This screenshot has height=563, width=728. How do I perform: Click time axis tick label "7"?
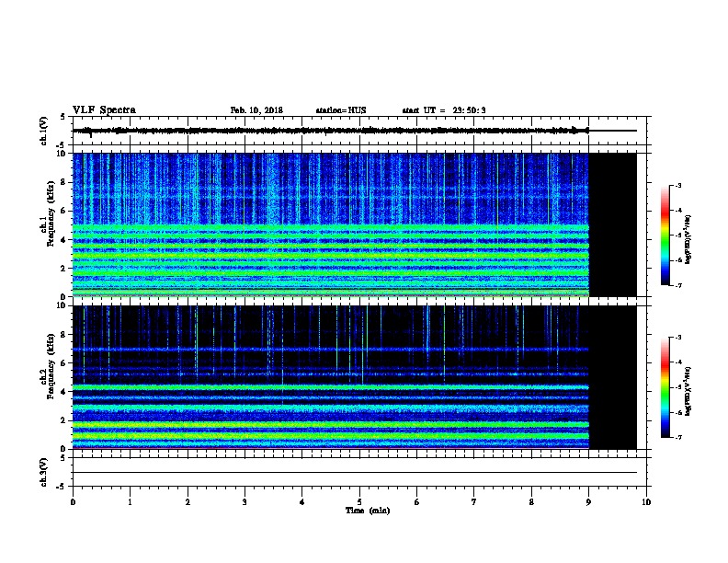(474, 501)
